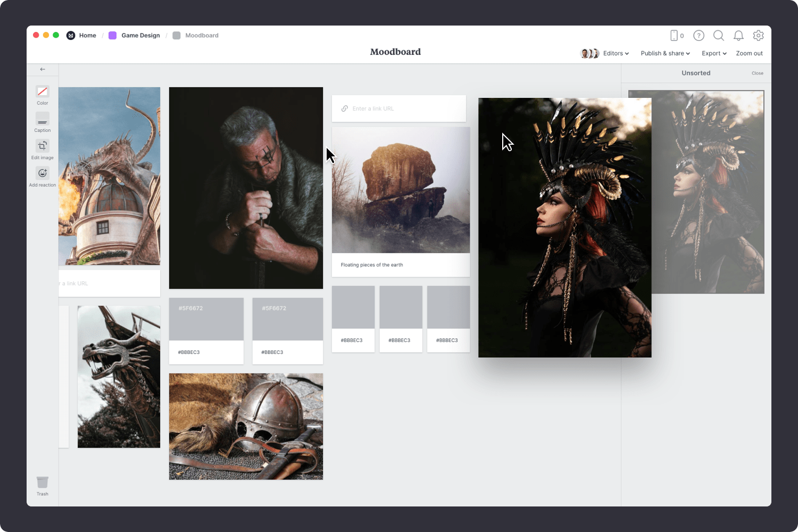
Task: Open the settings gear icon
Action: tap(759, 36)
